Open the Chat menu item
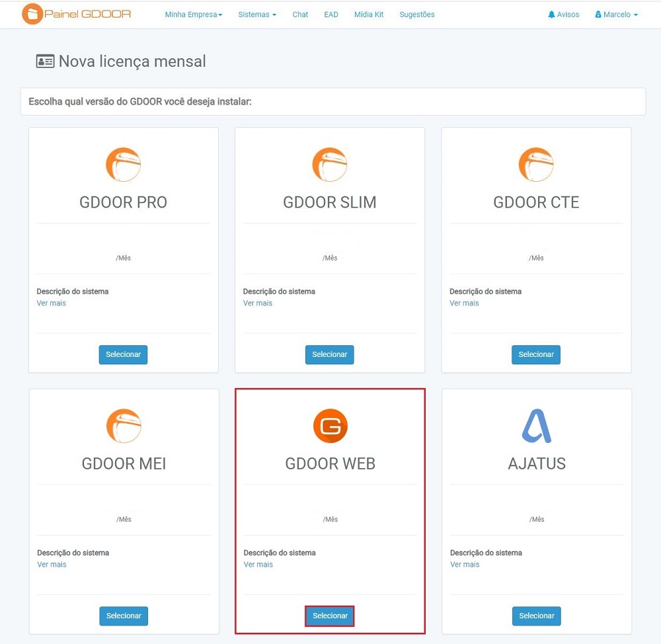 click(300, 15)
